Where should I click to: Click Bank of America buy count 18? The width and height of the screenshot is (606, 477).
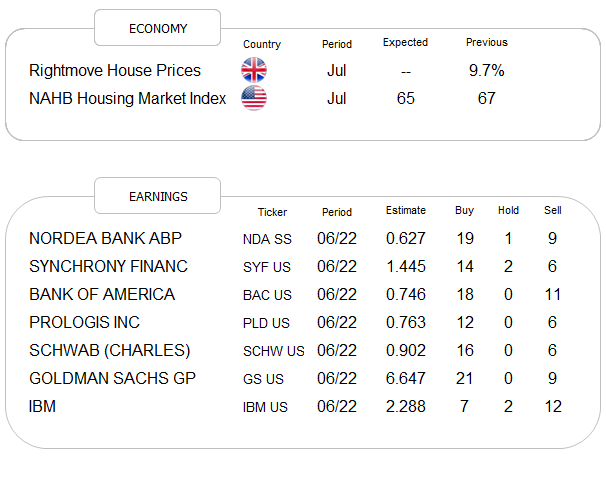coord(465,294)
